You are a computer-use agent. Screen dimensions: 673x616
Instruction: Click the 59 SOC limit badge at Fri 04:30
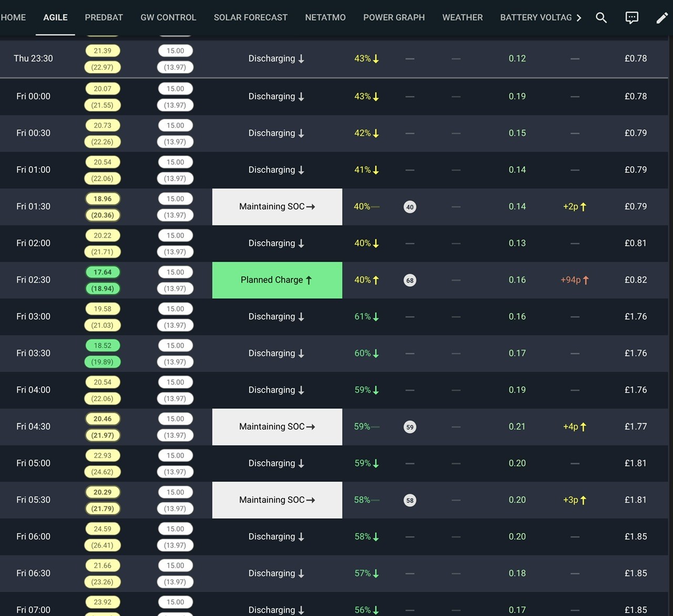tap(410, 427)
